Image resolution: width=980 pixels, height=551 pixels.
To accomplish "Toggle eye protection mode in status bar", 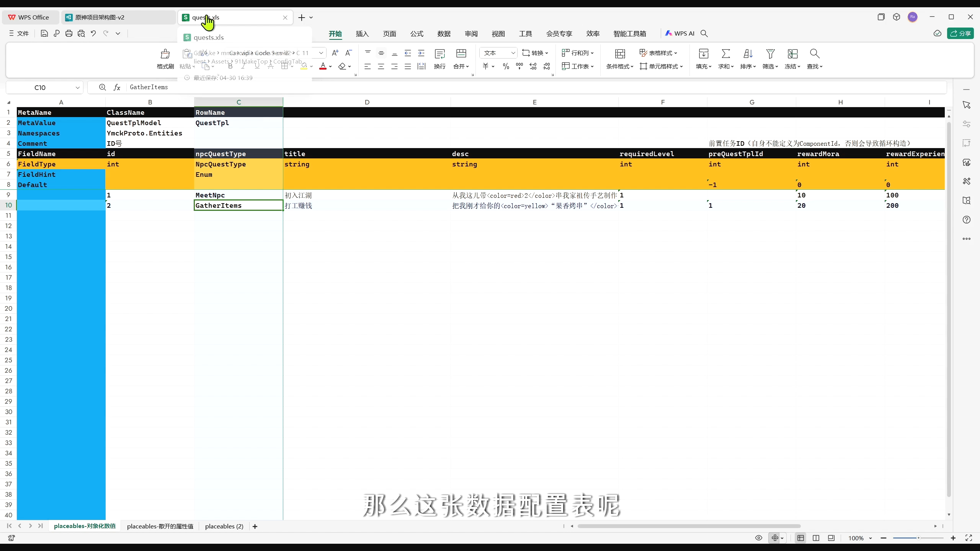I will tap(758, 538).
